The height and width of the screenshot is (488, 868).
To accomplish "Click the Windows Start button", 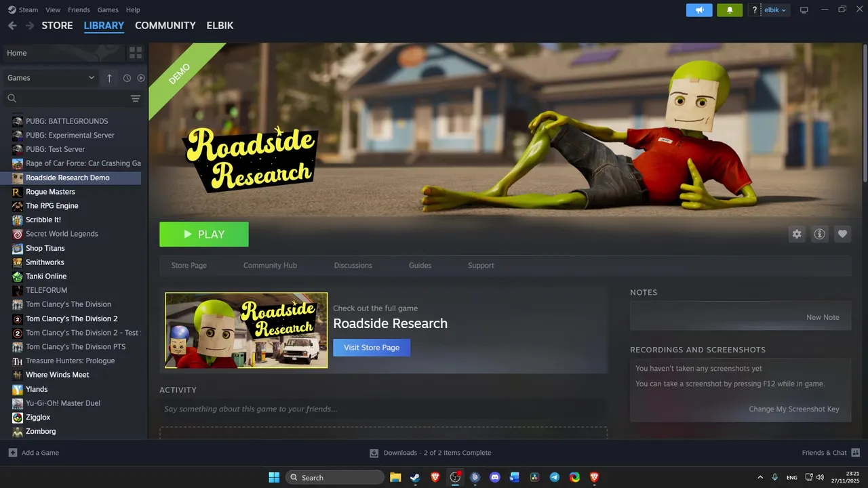I will click(274, 477).
